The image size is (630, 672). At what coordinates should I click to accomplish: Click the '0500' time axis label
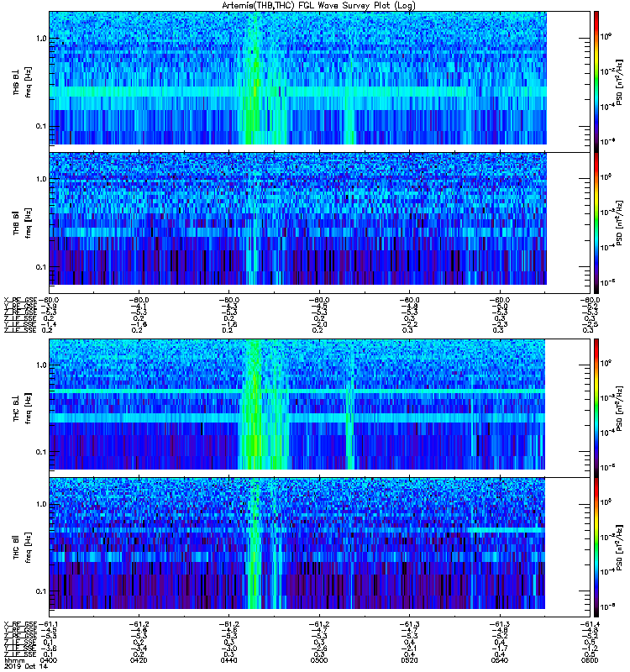(x=319, y=660)
